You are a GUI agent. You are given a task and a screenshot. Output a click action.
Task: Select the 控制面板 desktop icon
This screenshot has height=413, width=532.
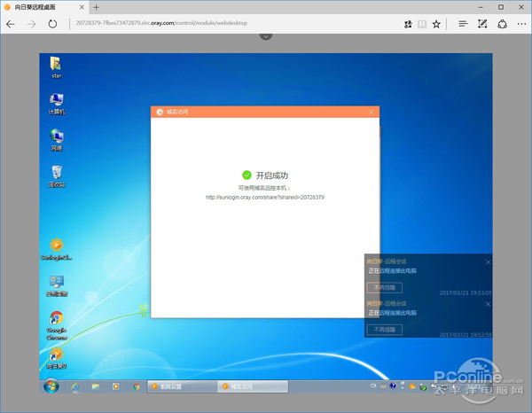click(57, 286)
